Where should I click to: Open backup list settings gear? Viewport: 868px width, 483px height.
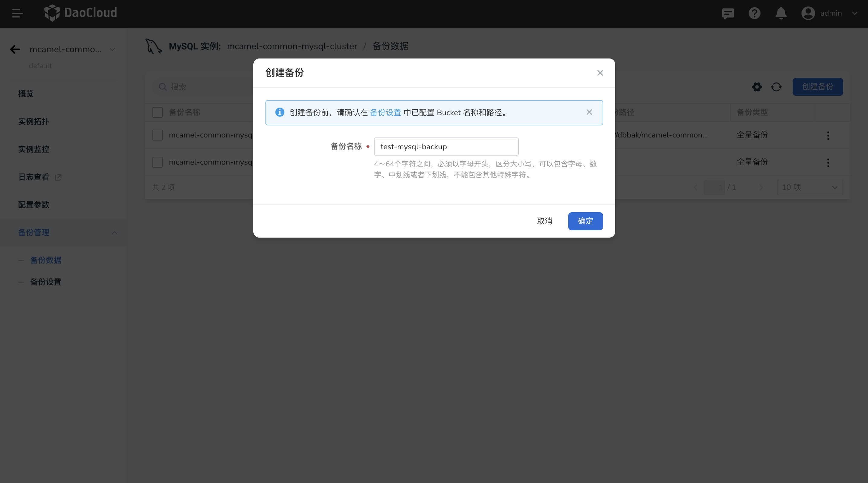[x=757, y=87]
